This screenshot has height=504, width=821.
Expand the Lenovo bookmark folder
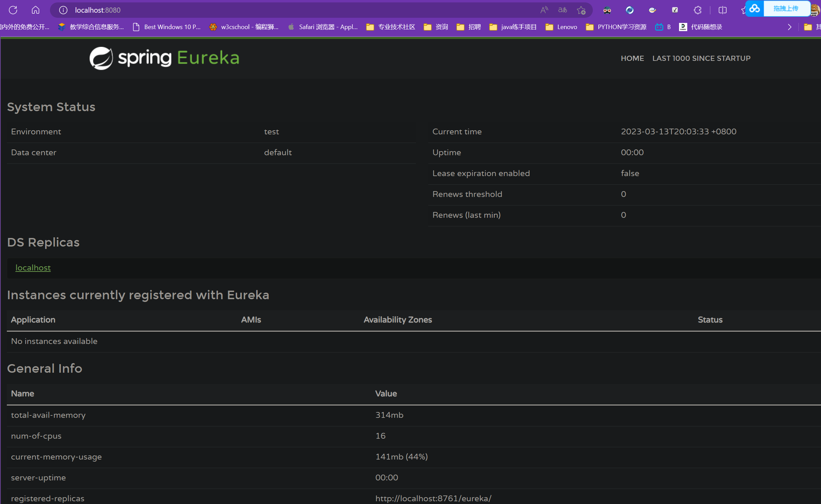[x=561, y=27]
